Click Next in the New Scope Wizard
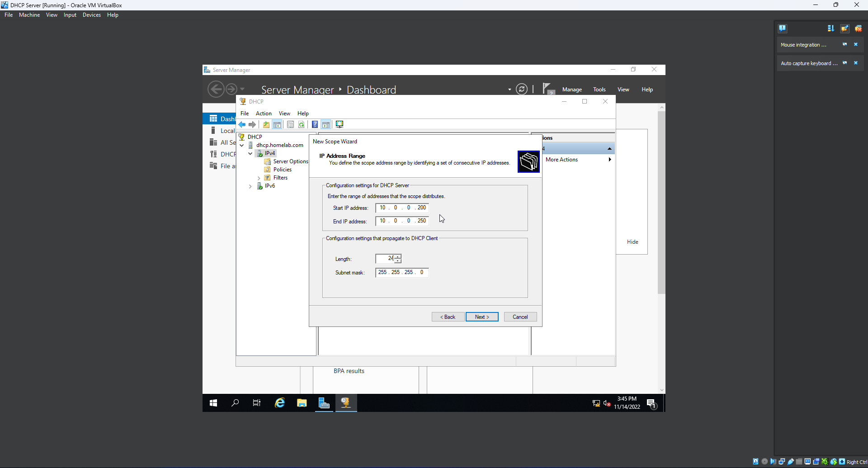The image size is (868, 468). (x=482, y=317)
